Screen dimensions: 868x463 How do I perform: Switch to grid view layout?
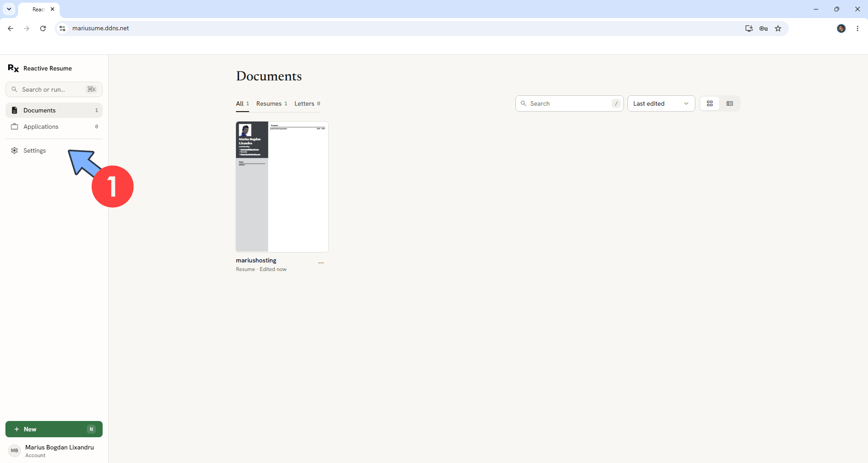click(x=710, y=103)
